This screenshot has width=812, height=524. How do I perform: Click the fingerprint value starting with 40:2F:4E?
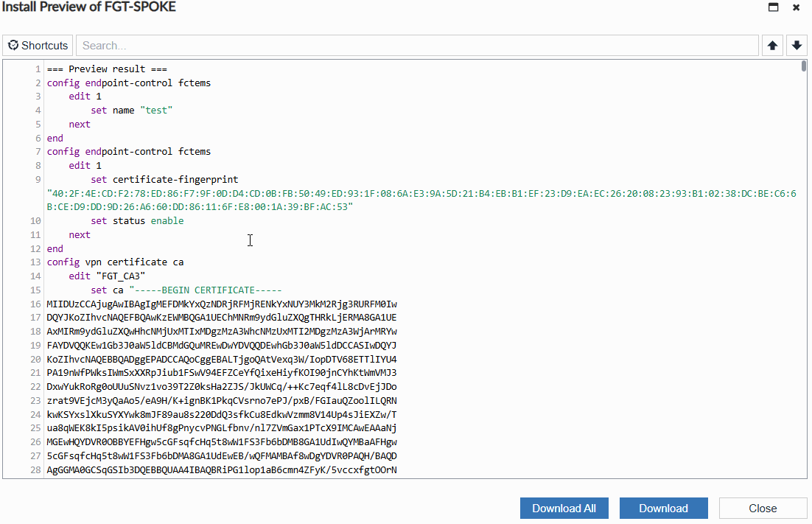pyautogui.click(x=421, y=200)
